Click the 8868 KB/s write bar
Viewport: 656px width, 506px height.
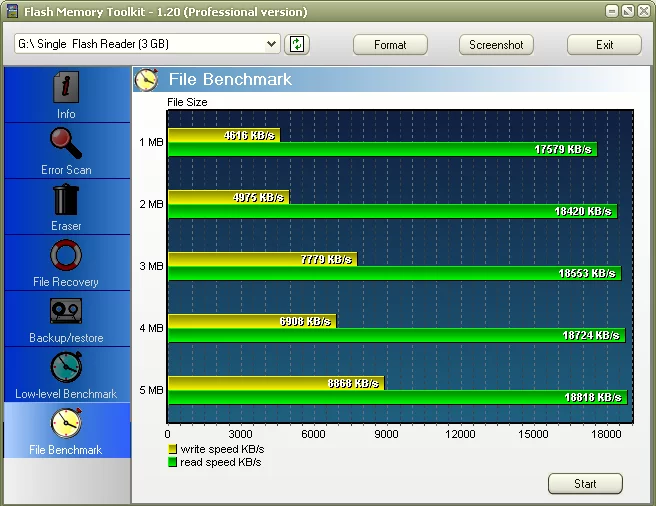click(x=276, y=383)
